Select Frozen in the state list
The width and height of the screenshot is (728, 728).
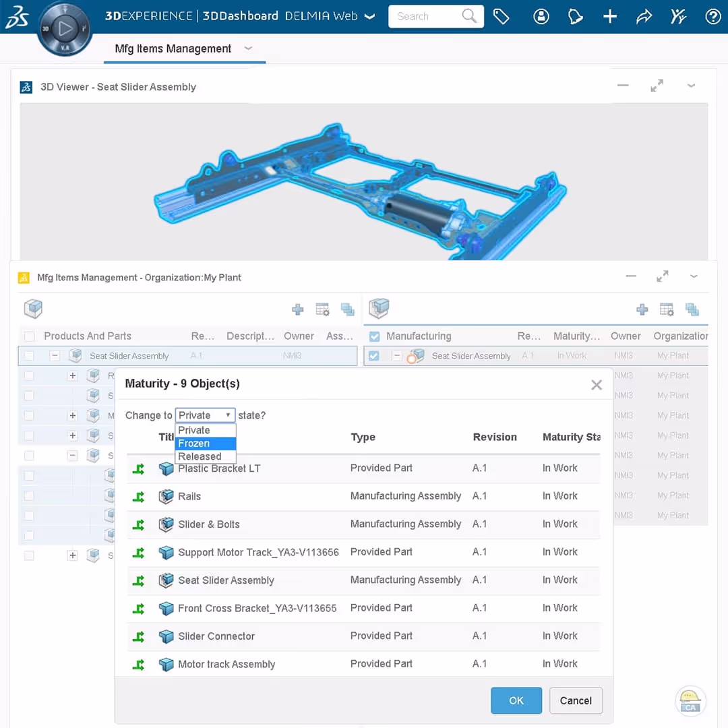tap(205, 444)
